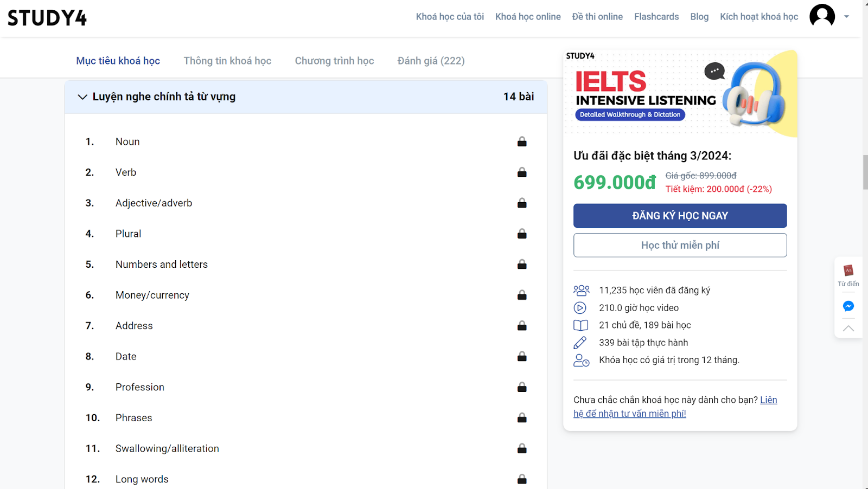The image size is (868, 489).
Task: Click the STUDY4 logo
Action: [47, 17]
